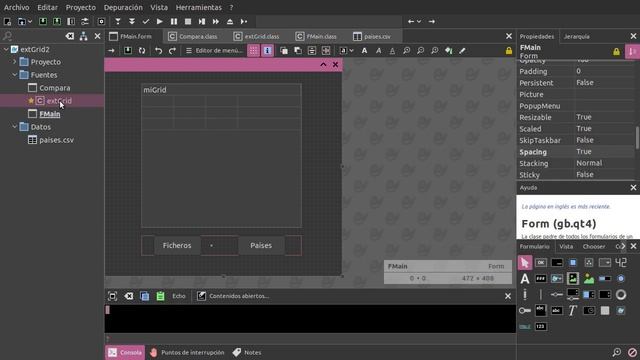Pause the running program
Viewport: 640px width, 360px height.
[174, 21]
